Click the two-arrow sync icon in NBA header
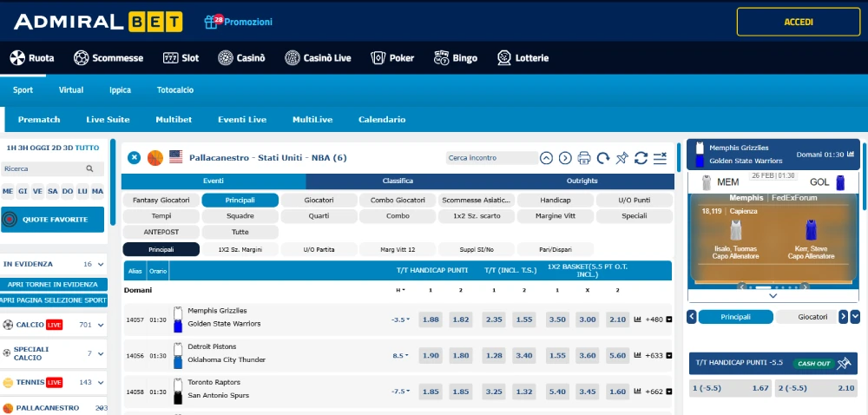The height and width of the screenshot is (415, 868). point(641,158)
